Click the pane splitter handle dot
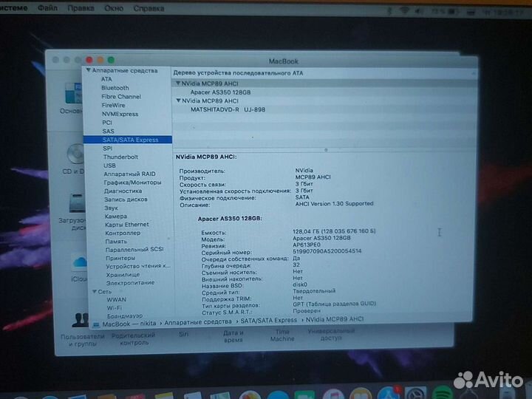The height and width of the screenshot is (399, 532). tap(326, 149)
